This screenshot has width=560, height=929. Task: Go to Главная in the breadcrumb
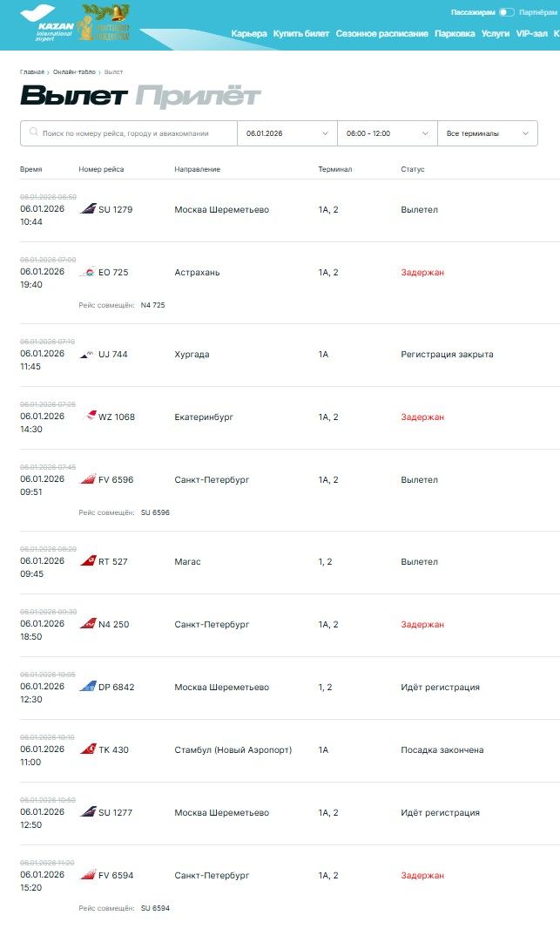[32, 71]
